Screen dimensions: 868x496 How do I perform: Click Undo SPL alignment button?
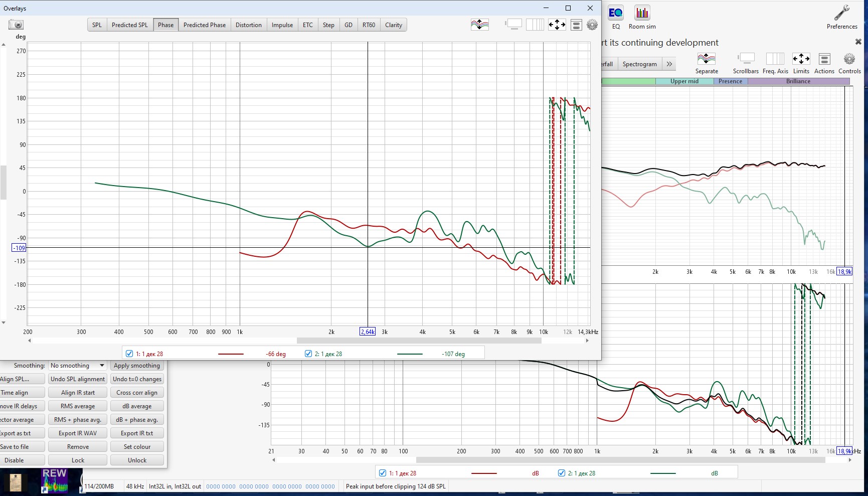coord(78,379)
